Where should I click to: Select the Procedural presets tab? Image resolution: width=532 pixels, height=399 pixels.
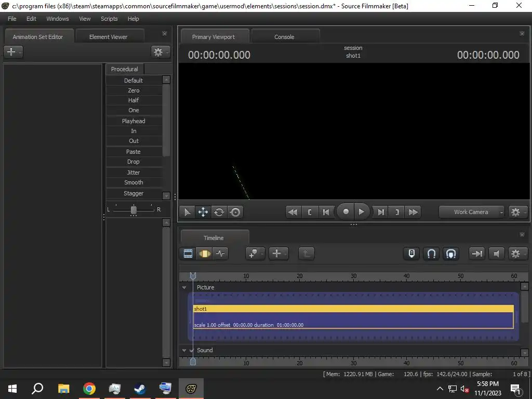tap(125, 69)
